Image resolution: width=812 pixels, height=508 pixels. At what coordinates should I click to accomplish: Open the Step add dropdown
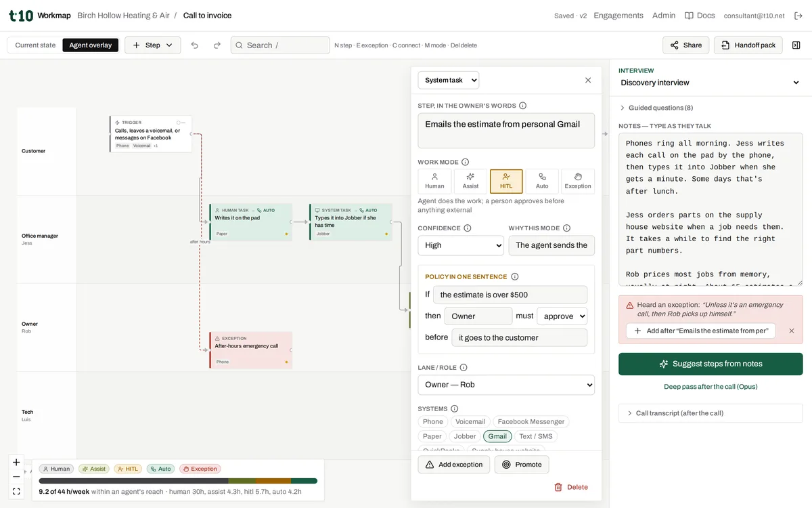(x=153, y=45)
